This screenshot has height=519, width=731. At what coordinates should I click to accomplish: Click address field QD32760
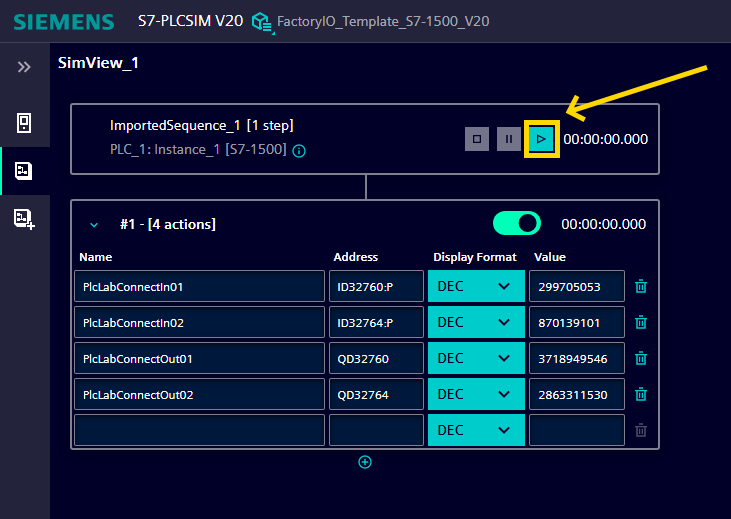click(x=376, y=358)
